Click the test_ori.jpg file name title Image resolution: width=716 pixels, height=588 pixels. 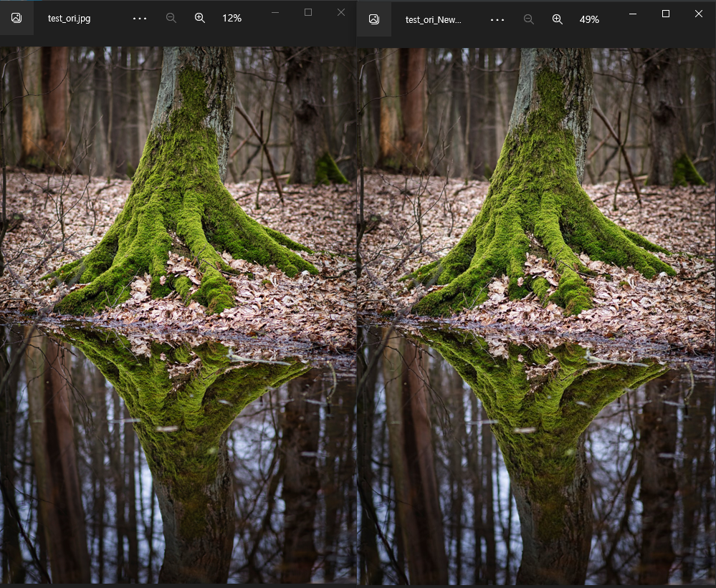click(x=70, y=18)
